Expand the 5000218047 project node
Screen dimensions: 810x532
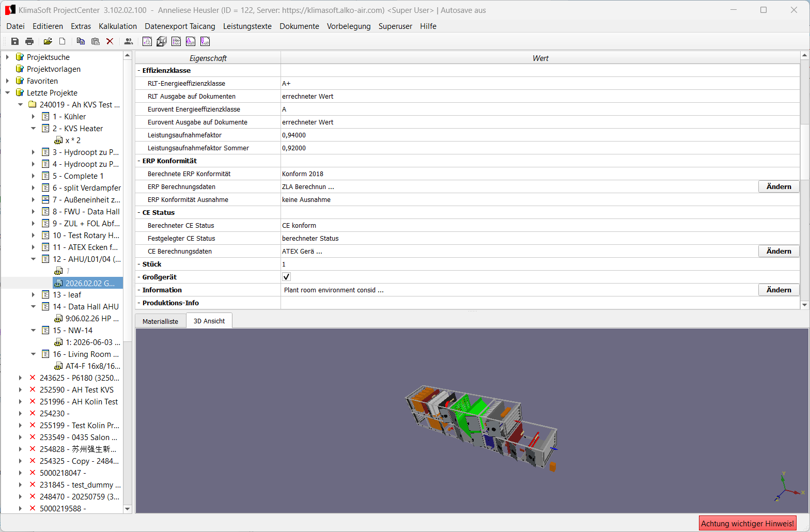pyautogui.click(x=20, y=473)
